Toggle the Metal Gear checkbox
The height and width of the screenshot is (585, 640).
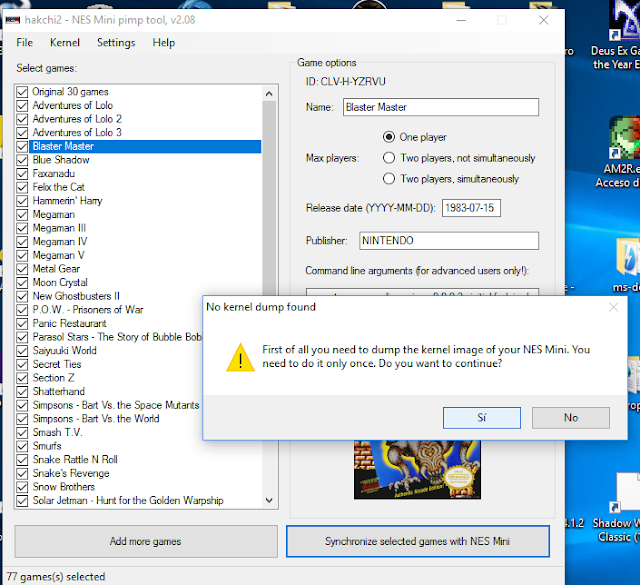coord(23,268)
